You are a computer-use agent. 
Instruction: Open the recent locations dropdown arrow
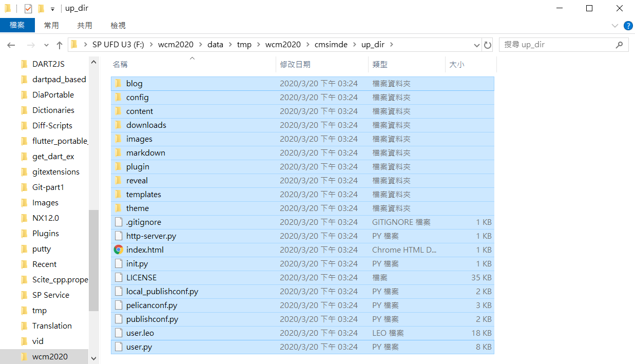coord(46,45)
